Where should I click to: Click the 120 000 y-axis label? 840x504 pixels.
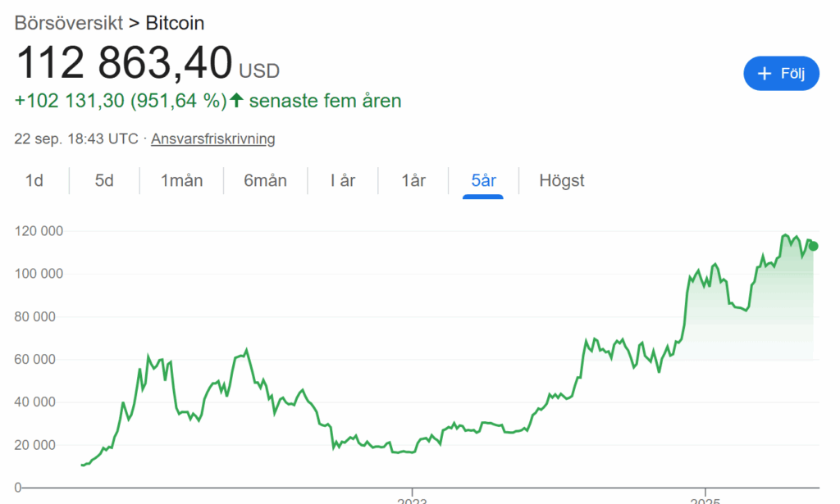tap(39, 231)
